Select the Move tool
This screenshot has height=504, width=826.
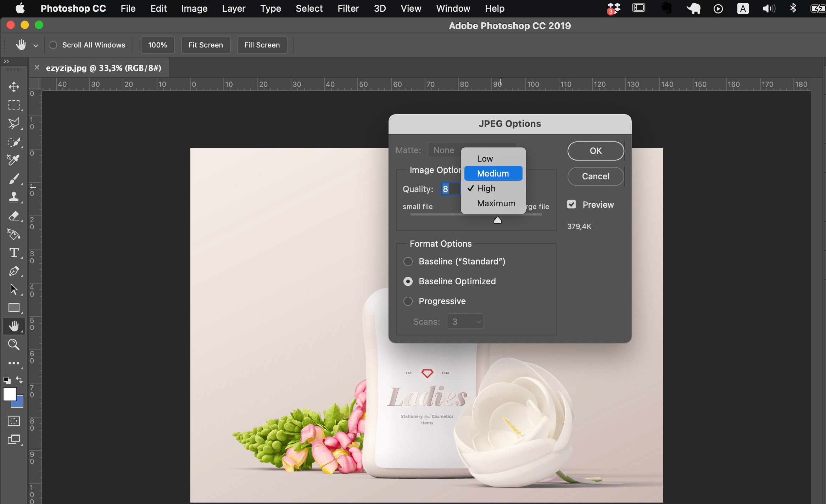click(14, 86)
